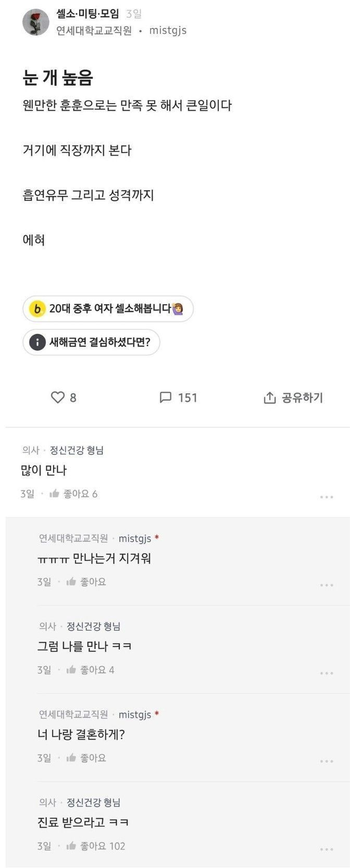Open 정신건강 형님 profile on the first comment
The image size is (351, 868).
tap(77, 451)
